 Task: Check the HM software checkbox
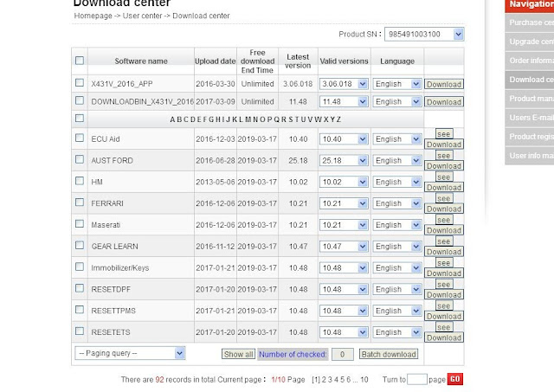[80, 181]
